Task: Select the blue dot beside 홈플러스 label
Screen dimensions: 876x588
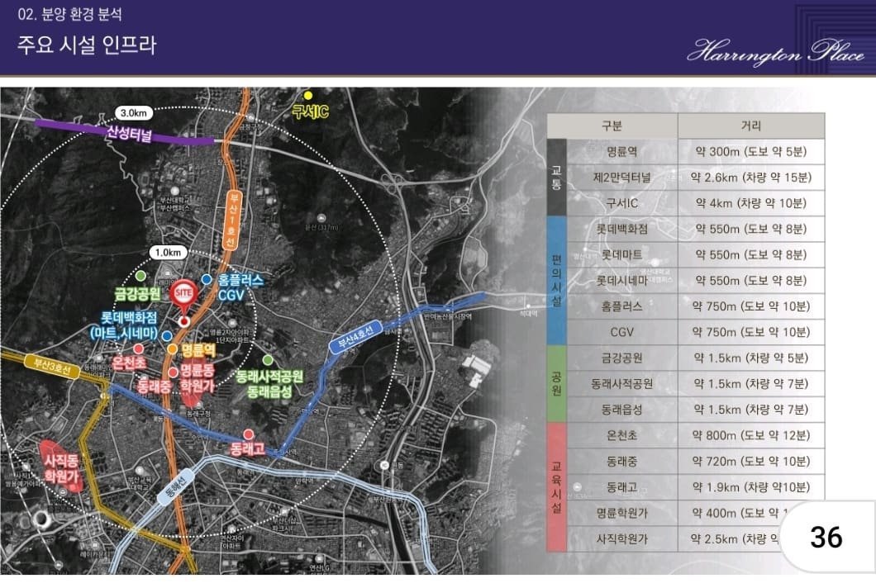Action: point(206,279)
